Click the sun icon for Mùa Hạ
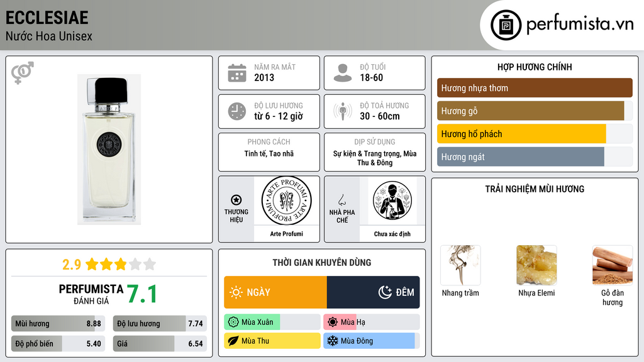 click(x=333, y=322)
